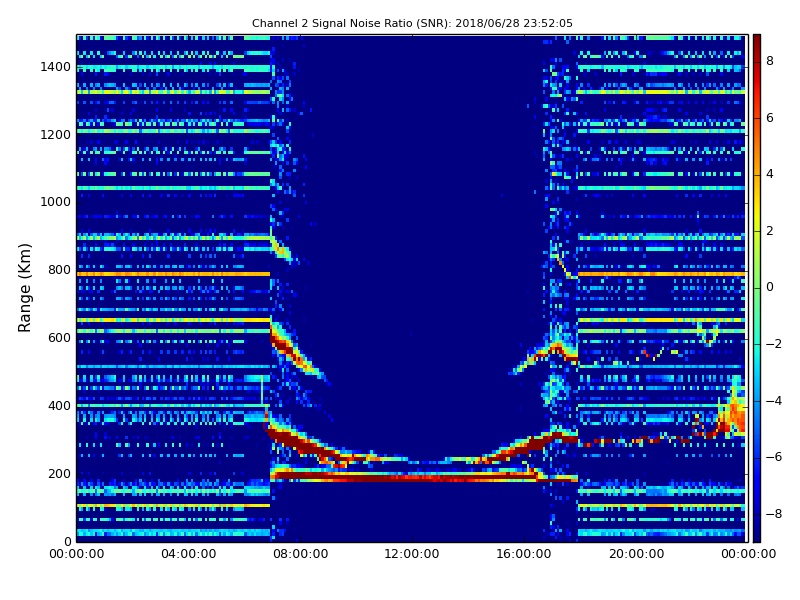Click the colorbar label −4
The width and height of the screenshot is (800, 600).
773,401
